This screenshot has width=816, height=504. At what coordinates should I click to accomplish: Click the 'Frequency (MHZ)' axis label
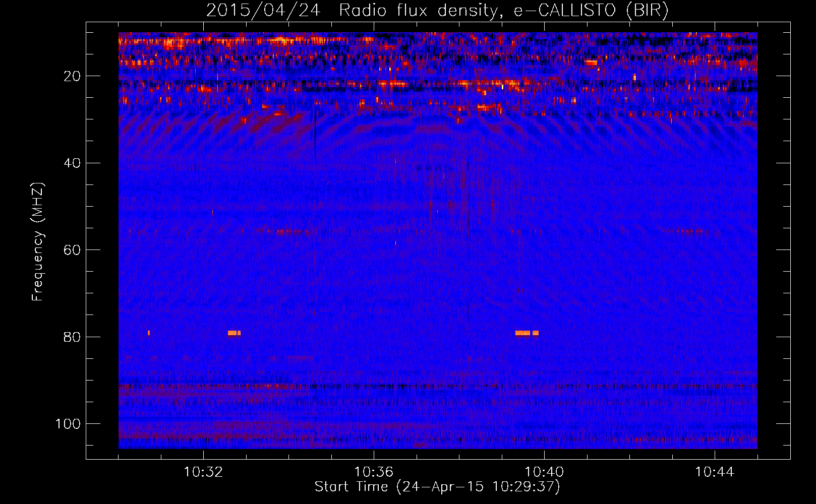(38, 242)
